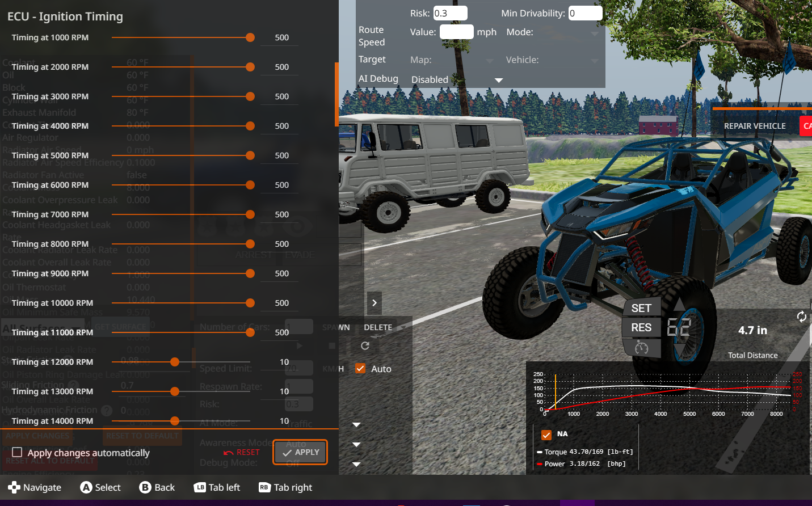Open the Debug Mode dropdown arrow
Viewport: 812px width, 506px height.
tap(356, 464)
